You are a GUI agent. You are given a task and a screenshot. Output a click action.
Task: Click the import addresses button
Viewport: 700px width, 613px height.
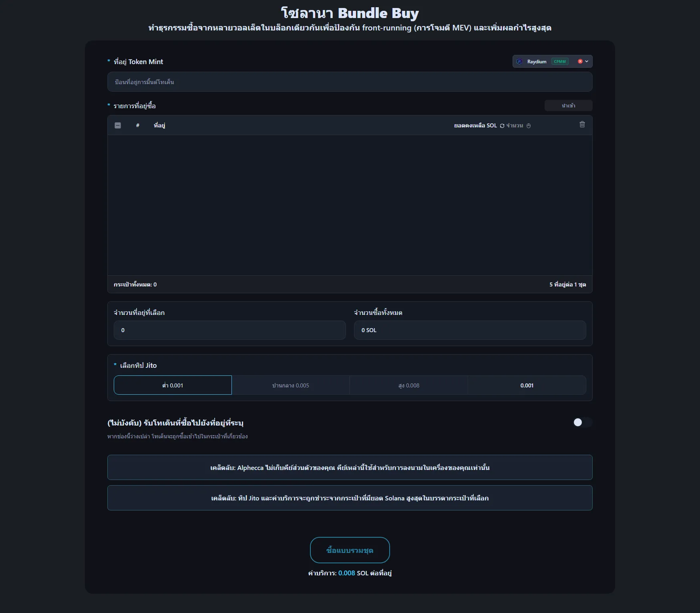point(568,105)
